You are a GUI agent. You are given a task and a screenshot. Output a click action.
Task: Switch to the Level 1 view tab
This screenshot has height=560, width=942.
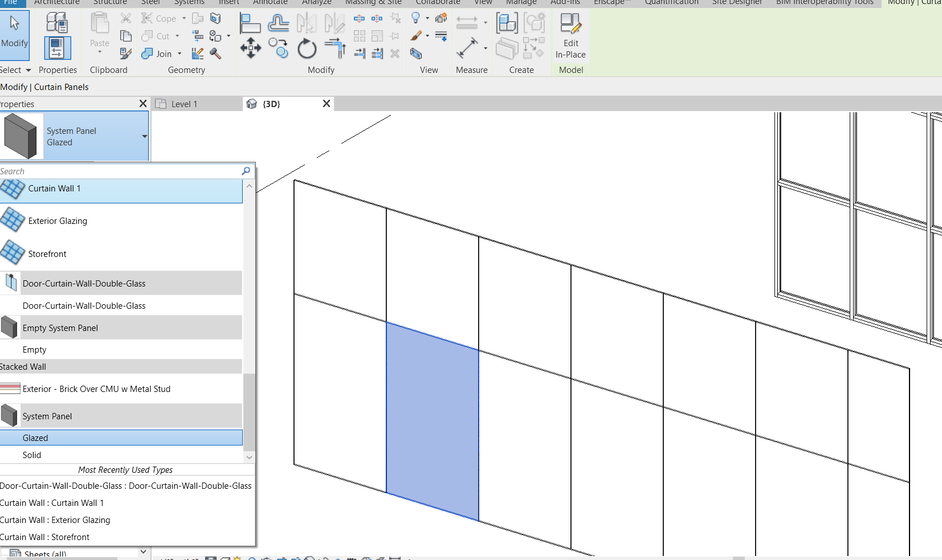(x=183, y=104)
